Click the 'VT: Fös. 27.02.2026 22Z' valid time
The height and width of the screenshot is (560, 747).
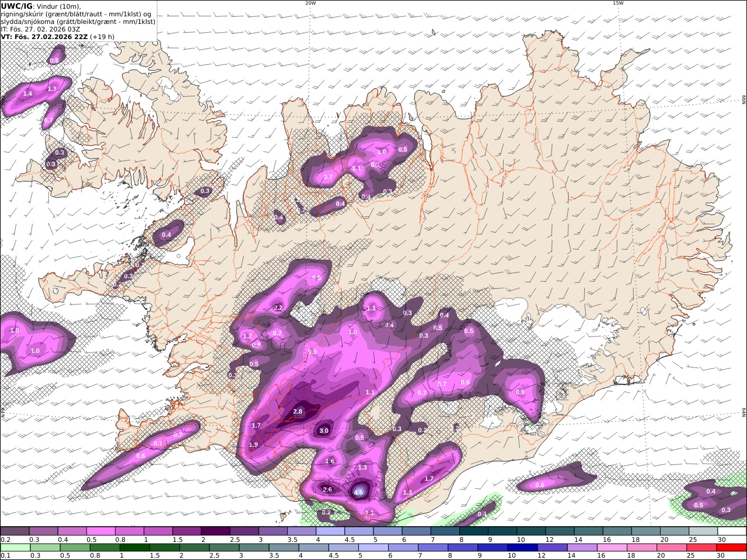point(44,36)
